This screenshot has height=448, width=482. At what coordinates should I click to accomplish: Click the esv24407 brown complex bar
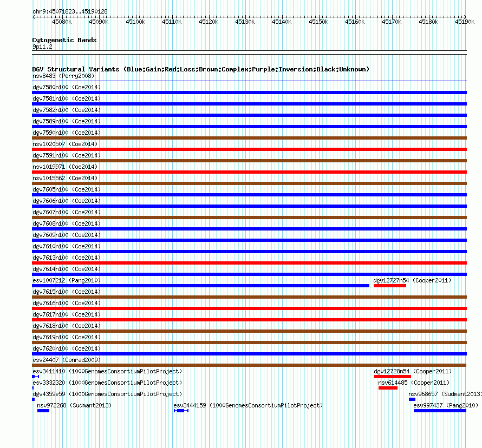(x=249, y=365)
